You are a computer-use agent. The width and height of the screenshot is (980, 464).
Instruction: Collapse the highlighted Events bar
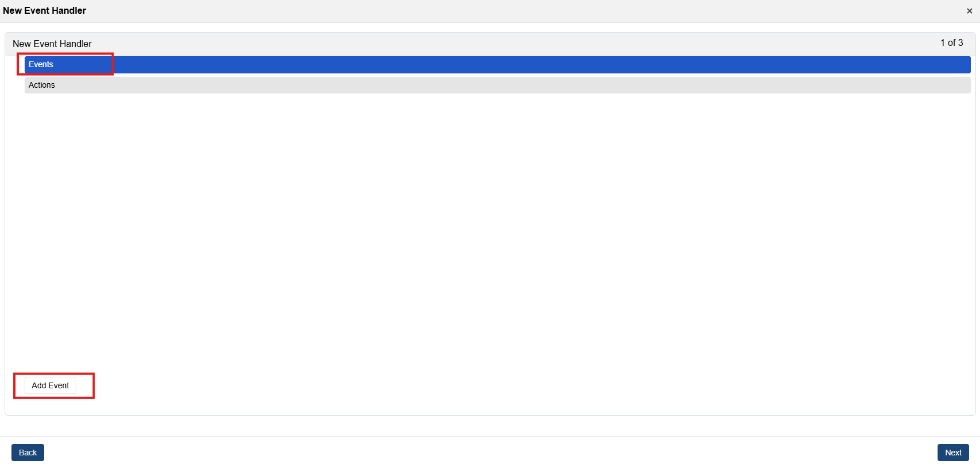click(497, 65)
